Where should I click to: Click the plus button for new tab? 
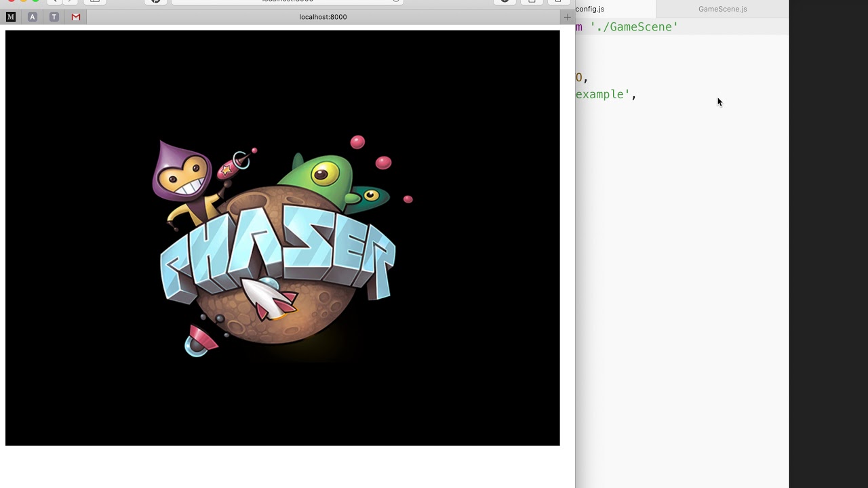pos(568,17)
